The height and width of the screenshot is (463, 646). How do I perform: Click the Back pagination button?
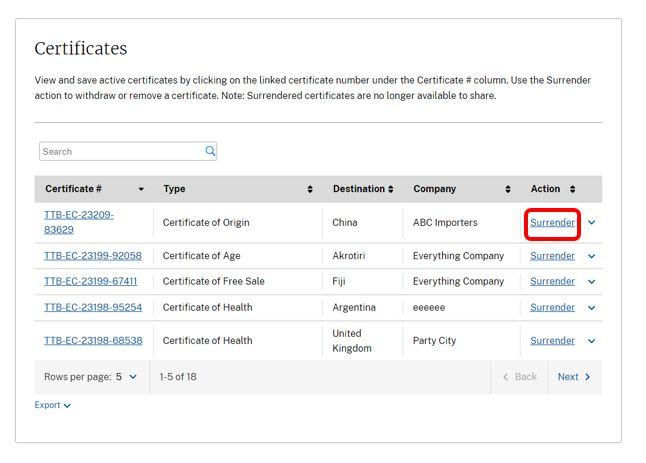tap(520, 377)
